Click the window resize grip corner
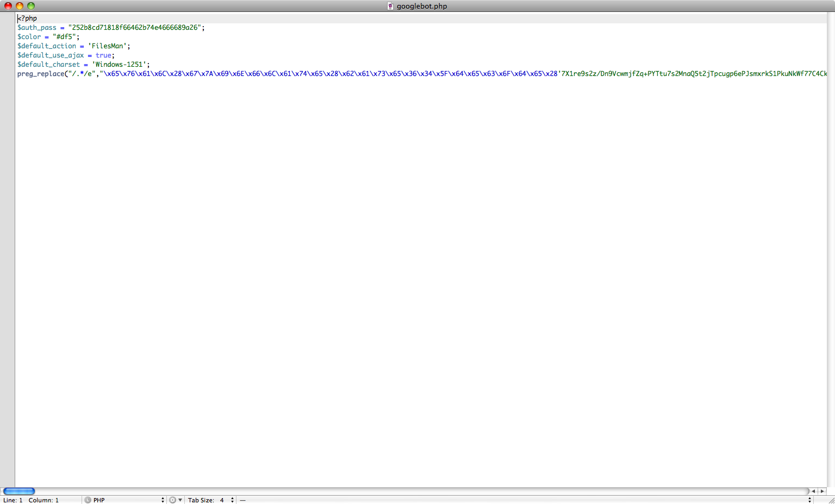The image size is (835, 504). point(831,500)
